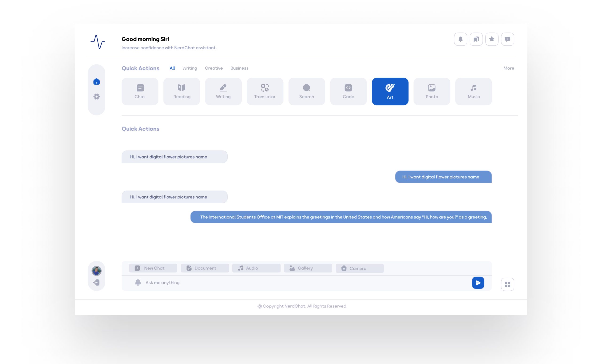Expand quick actions via More
This screenshot has height=364, width=602.
[508, 68]
